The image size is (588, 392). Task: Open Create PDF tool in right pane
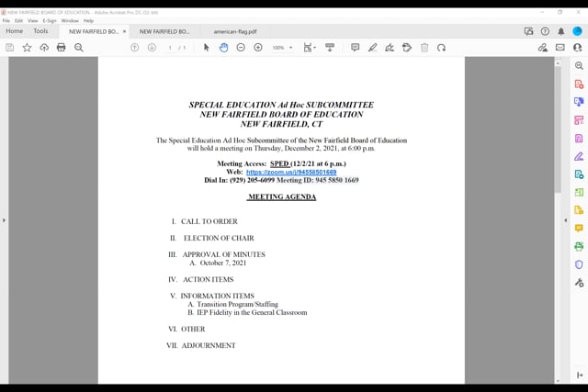(x=579, y=84)
